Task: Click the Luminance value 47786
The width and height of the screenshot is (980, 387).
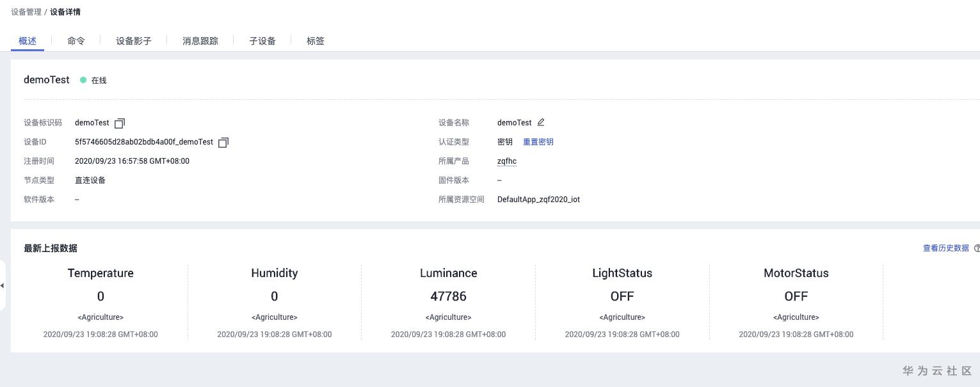Action: pos(448,296)
